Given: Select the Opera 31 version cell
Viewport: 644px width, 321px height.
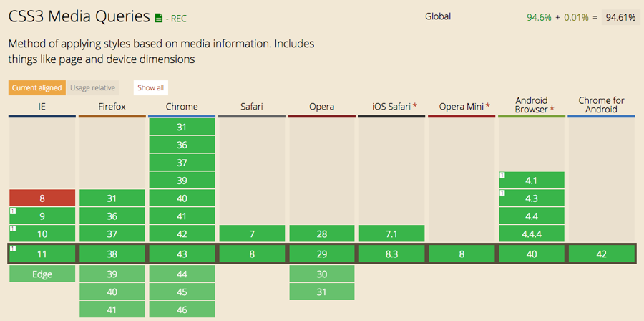Looking at the screenshot, I should click(x=322, y=292).
